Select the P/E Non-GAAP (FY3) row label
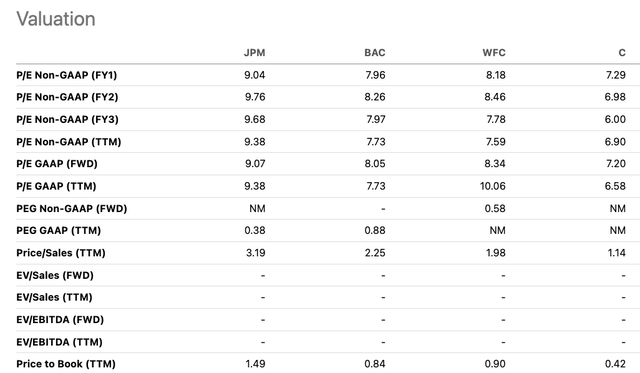The height and width of the screenshot is (373, 640). [67, 120]
